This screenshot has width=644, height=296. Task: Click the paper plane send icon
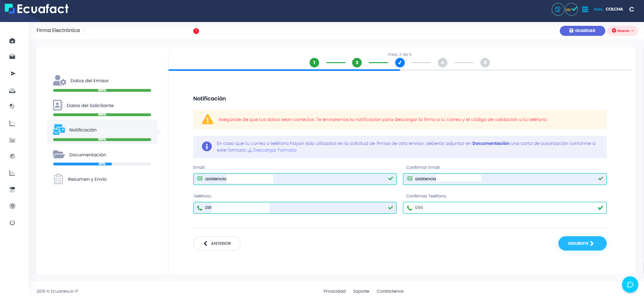12,74
